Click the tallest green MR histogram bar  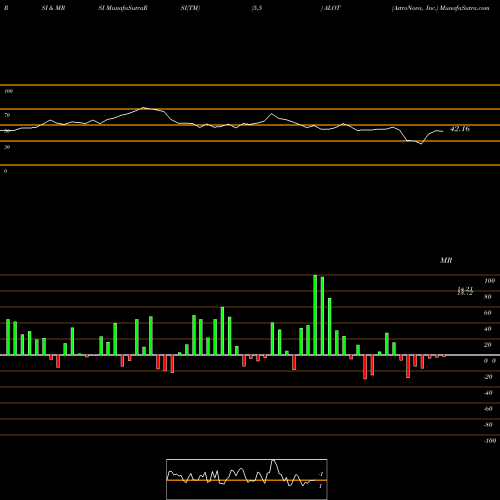pos(315,315)
